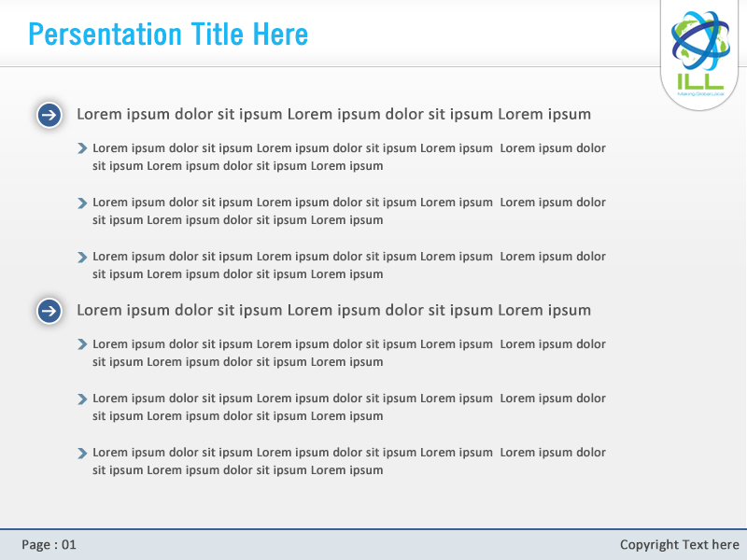The image size is (747, 560).
Task: Click the 'Making Global Local' tagline under ILL
Action: point(701,94)
